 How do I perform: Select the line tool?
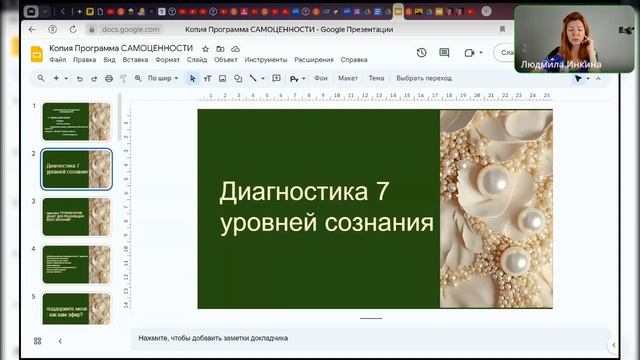click(253, 78)
